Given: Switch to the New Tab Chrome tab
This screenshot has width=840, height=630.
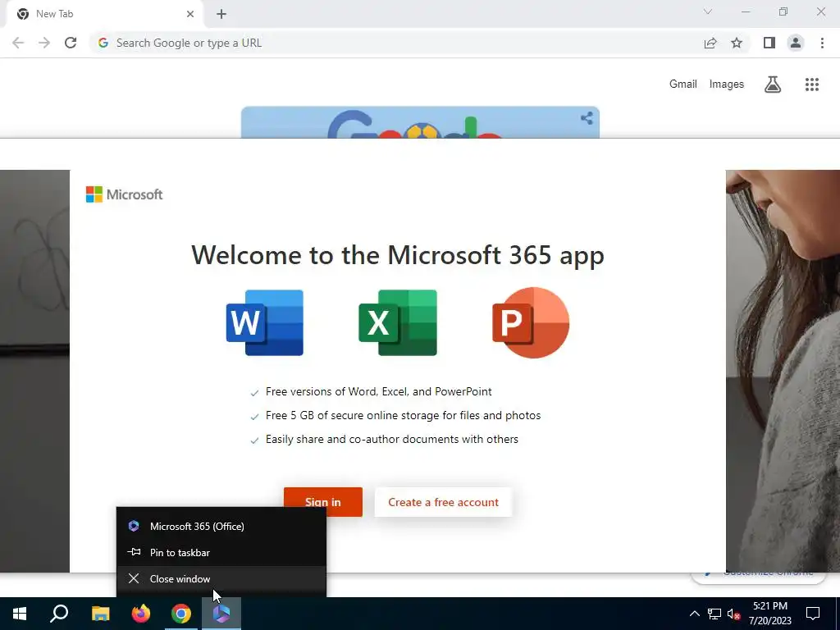Looking at the screenshot, I should pyautogui.click(x=104, y=14).
